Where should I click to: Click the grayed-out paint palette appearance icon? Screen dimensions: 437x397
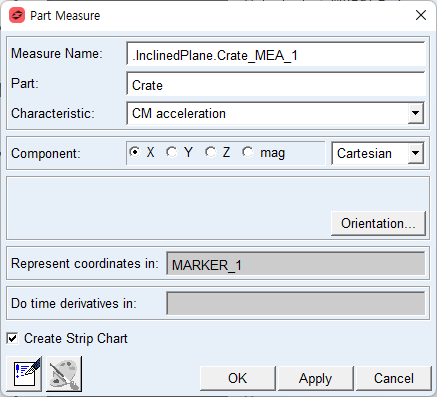pyautogui.click(x=64, y=374)
